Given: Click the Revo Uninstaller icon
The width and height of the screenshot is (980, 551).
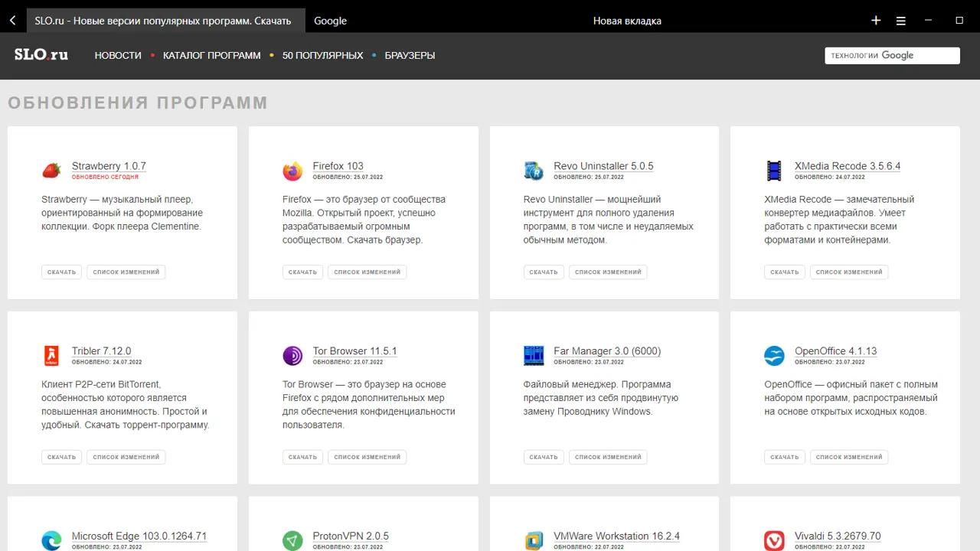Looking at the screenshot, I should pos(534,171).
